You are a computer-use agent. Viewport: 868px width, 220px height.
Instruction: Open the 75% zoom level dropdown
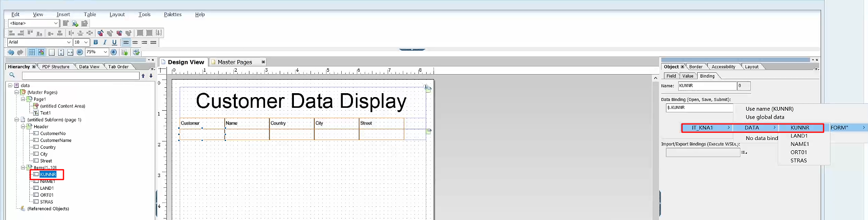pos(105,52)
